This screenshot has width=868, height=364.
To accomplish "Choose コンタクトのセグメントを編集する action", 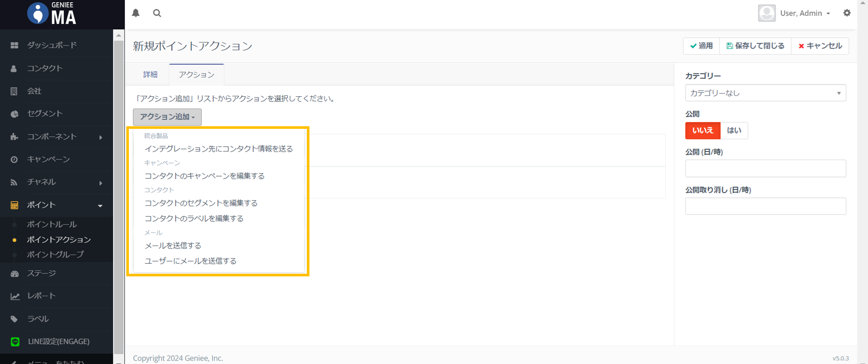I will pyautogui.click(x=201, y=203).
